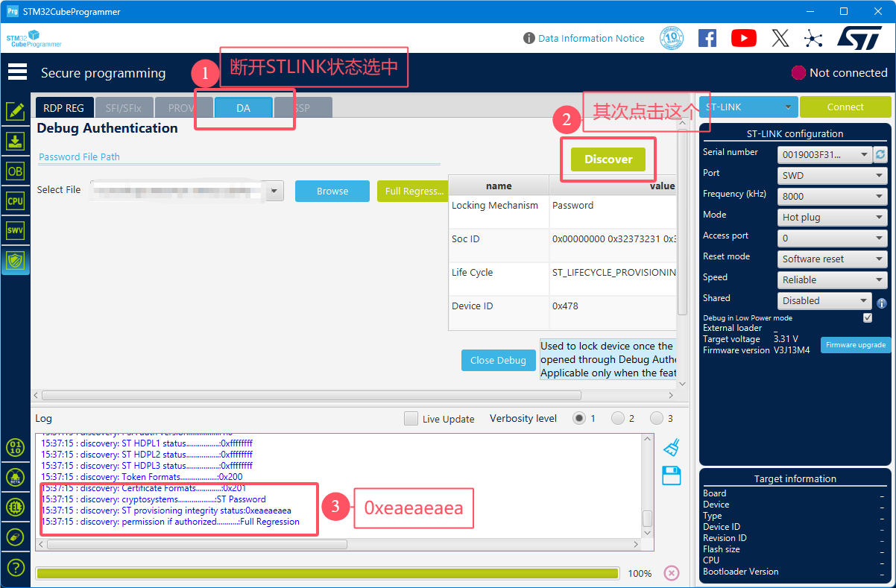Click the Browse button
The height and width of the screenshot is (588, 896).
(x=332, y=191)
